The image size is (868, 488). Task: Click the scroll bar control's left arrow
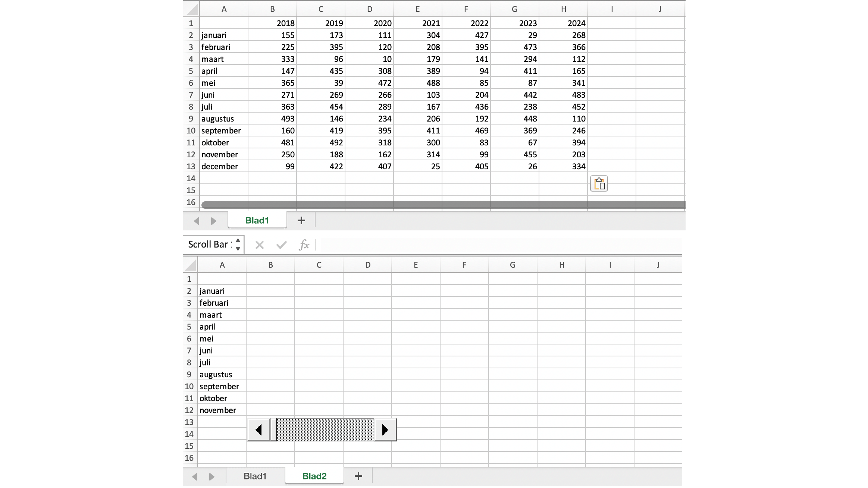[x=258, y=430]
